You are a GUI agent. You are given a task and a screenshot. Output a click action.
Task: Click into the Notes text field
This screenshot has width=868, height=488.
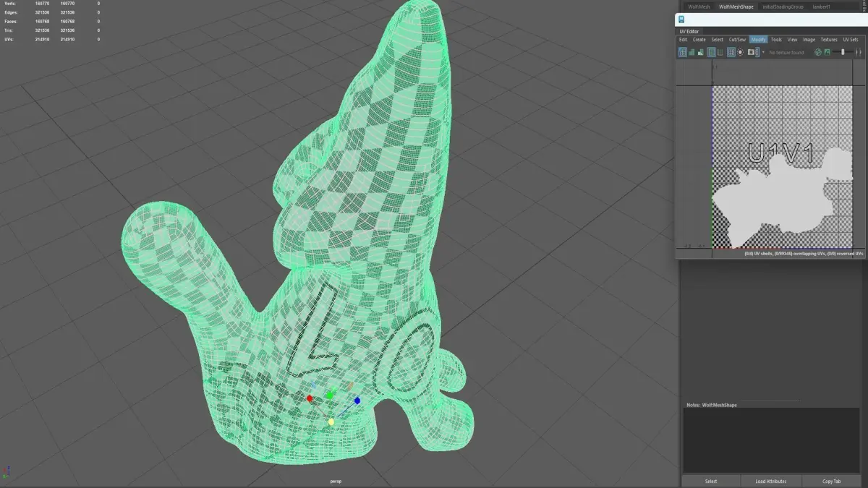[773, 440]
